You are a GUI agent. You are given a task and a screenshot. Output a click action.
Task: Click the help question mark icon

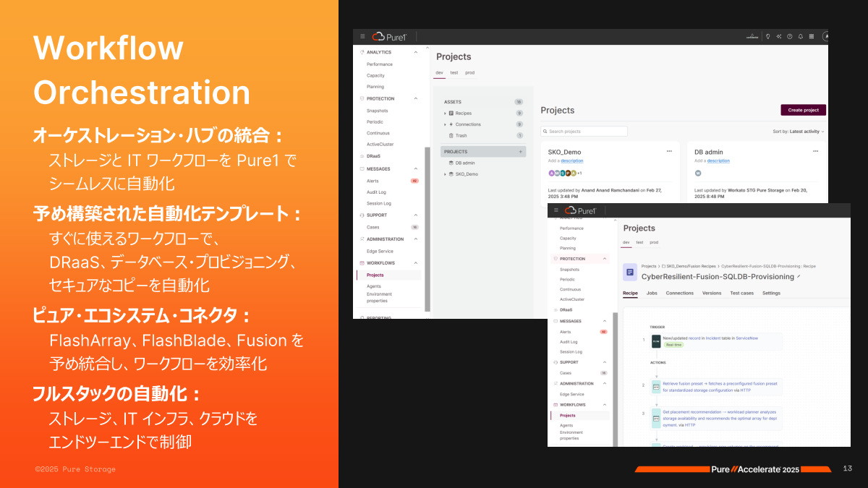(x=790, y=36)
